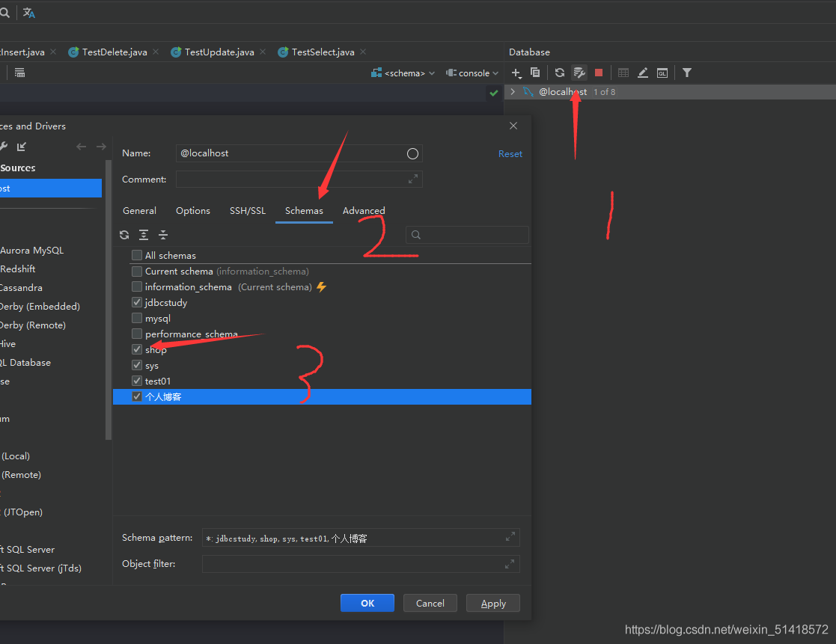
Task: Click the schema search field
Action: point(467,235)
